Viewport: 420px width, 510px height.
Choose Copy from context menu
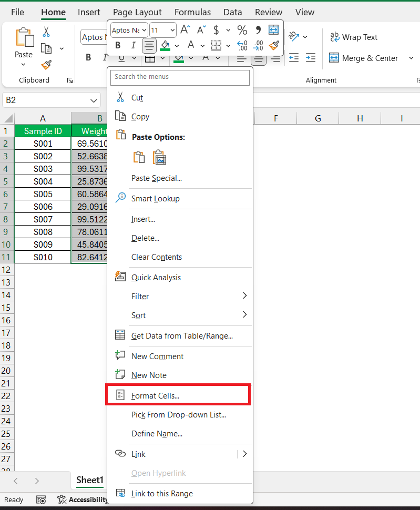[180, 116]
